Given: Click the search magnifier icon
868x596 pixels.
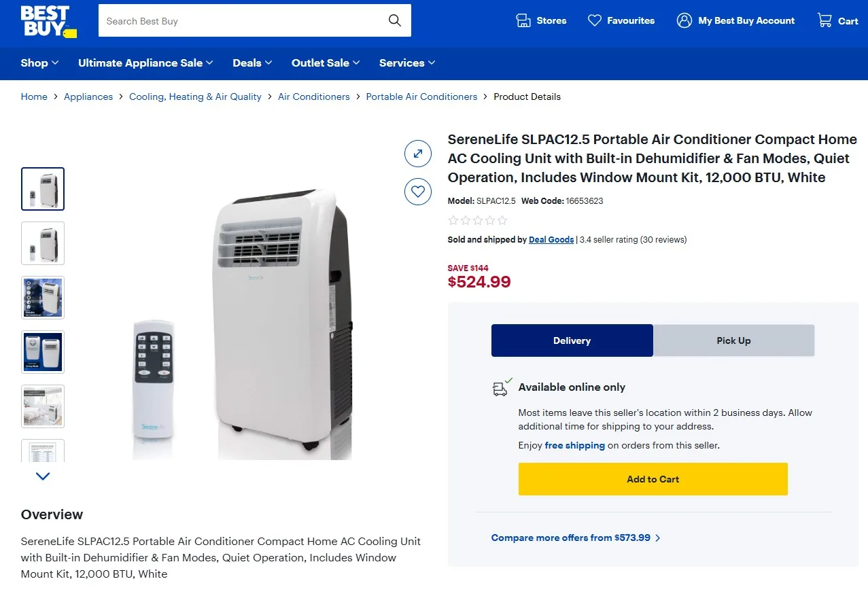Looking at the screenshot, I should point(394,20).
